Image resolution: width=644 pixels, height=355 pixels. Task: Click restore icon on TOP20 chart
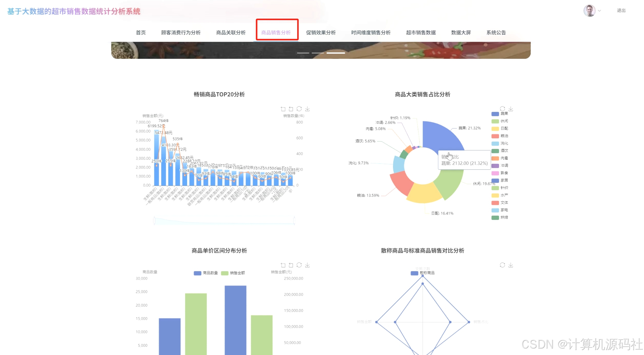pos(299,109)
